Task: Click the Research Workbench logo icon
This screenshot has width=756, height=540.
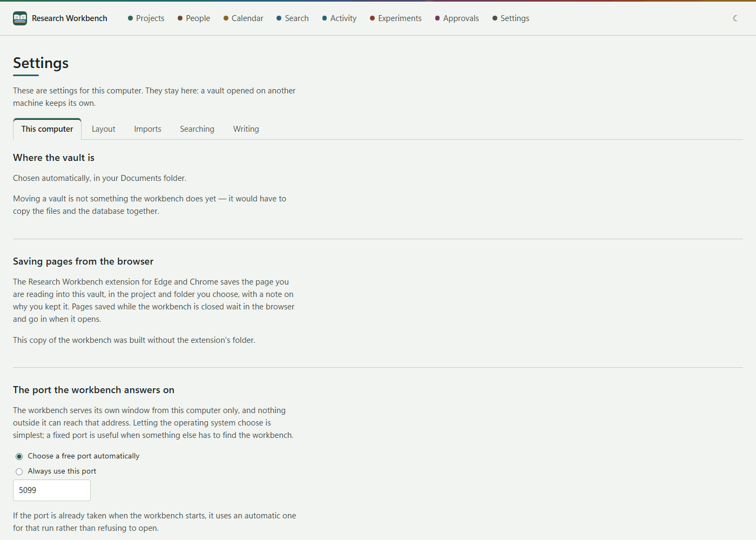Action: click(x=20, y=18)
